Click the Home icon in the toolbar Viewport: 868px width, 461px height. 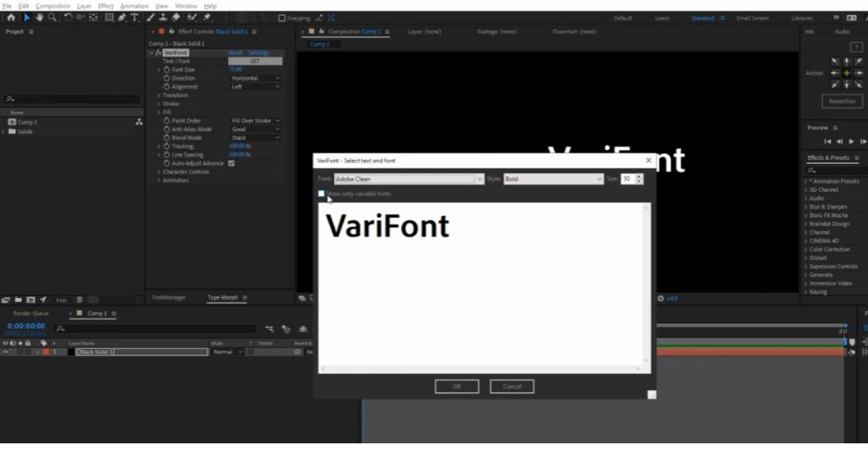pos(10,18)
